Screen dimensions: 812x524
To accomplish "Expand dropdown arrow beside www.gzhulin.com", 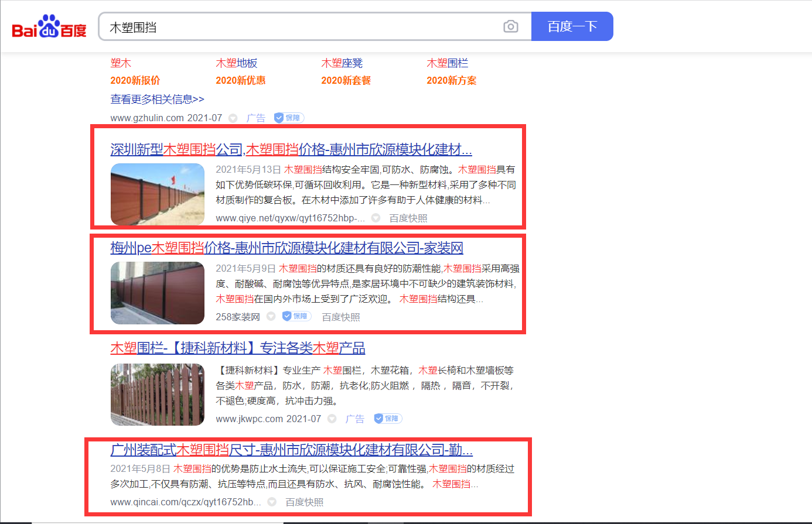I will tap(233, 118).
